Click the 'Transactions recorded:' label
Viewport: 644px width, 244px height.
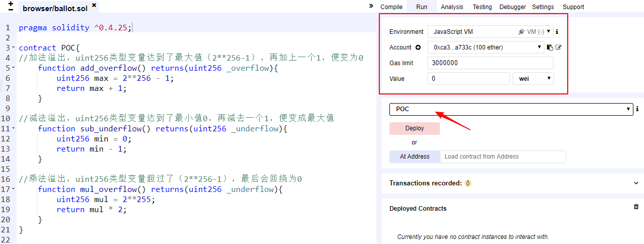click(425, 183)
